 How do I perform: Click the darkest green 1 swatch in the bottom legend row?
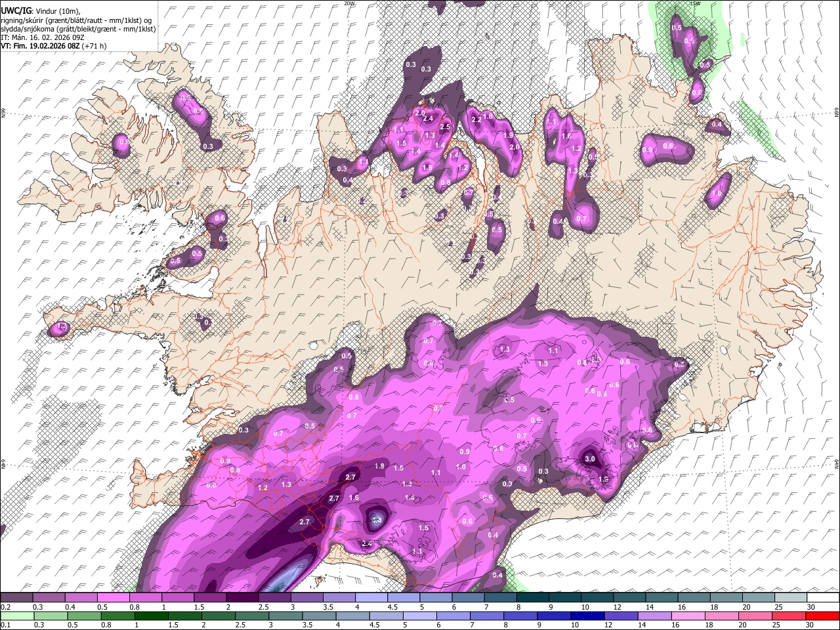coord(151,616)
